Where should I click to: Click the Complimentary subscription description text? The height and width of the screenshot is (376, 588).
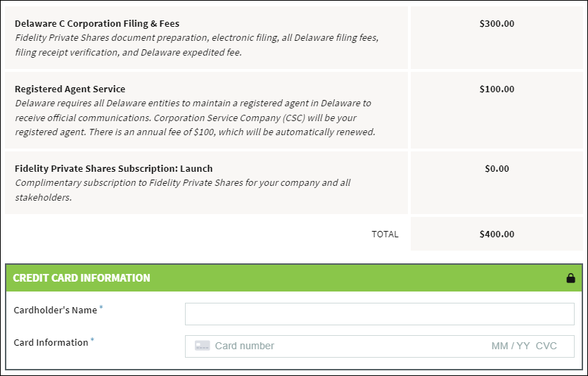point(183,190)
